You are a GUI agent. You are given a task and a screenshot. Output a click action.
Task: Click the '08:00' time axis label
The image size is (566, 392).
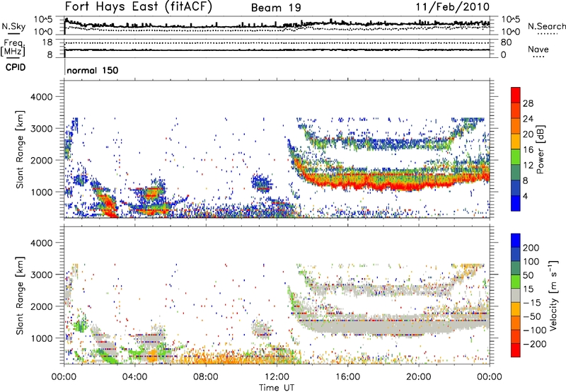coord(205,377)
